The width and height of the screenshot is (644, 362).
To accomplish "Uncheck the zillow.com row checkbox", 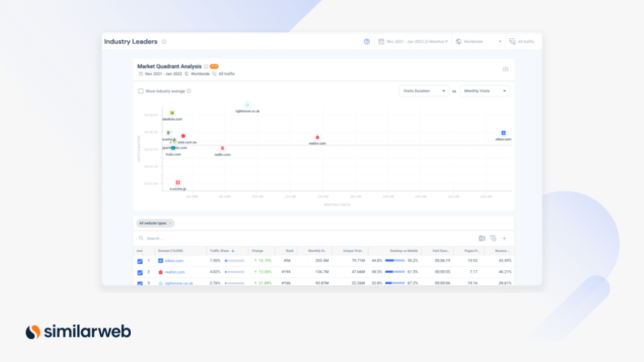I will point(140,261).
